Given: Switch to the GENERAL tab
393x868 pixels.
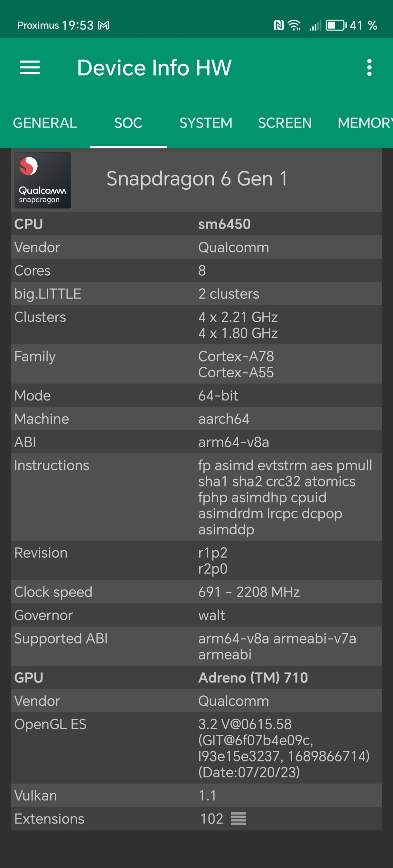Looking at the screenshot, I should click(45, 123).
